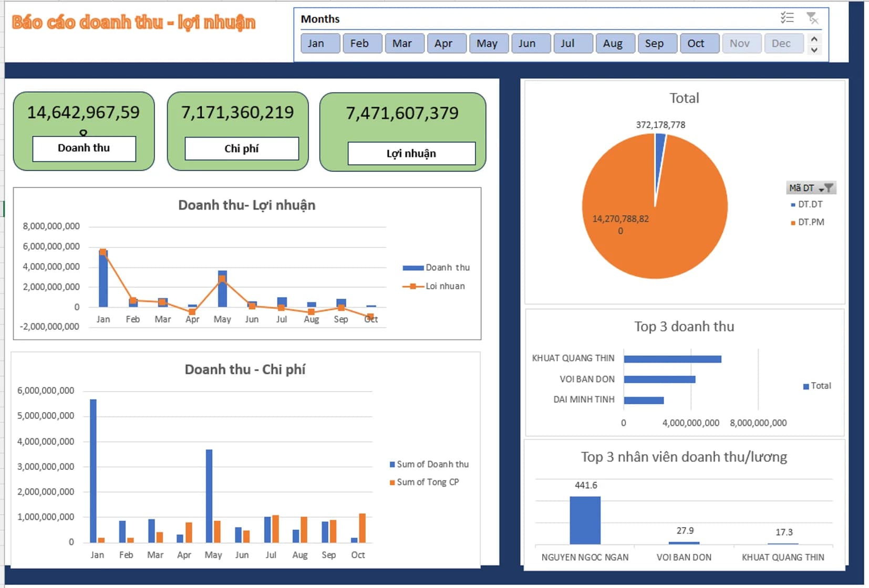Click the Doanh thu KPI label
The width and height of the screenshot is (869, 588).
coord(84,149)
